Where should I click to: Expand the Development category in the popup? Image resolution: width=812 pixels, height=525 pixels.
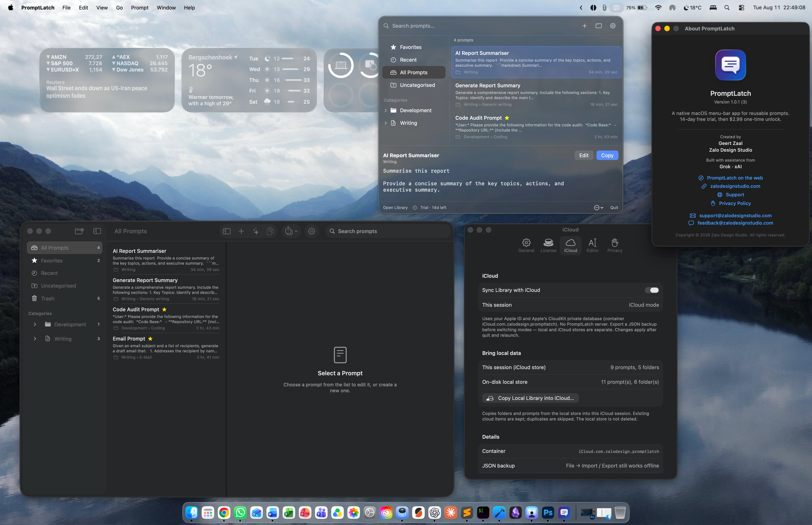(385, 110)
